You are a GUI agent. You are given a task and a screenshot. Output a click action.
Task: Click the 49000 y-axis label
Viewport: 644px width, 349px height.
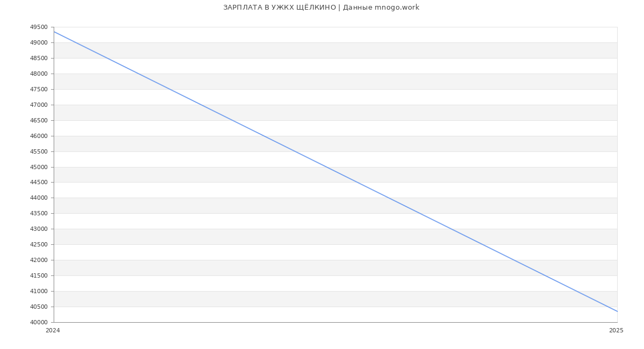coord(39,43)
